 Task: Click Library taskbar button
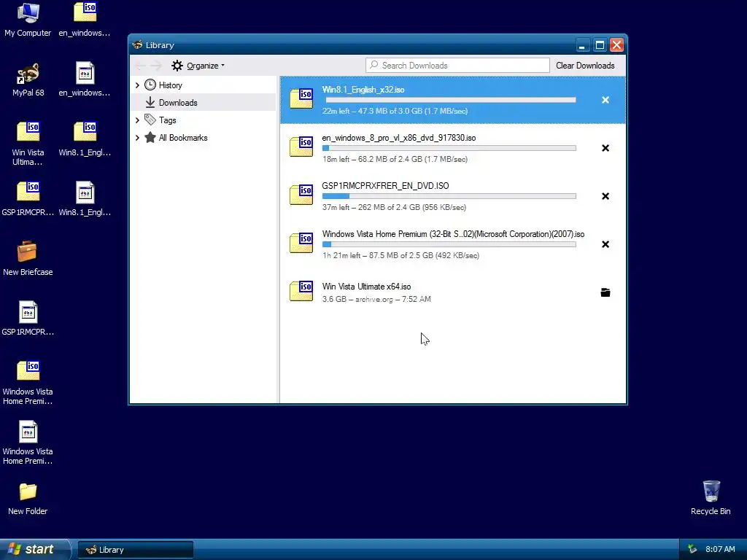(136, 550)
